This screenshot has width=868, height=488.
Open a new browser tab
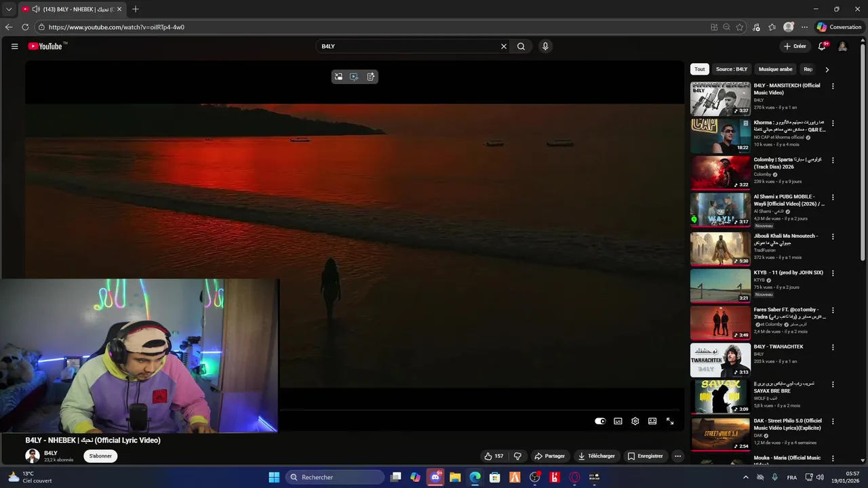click(136, 9)
